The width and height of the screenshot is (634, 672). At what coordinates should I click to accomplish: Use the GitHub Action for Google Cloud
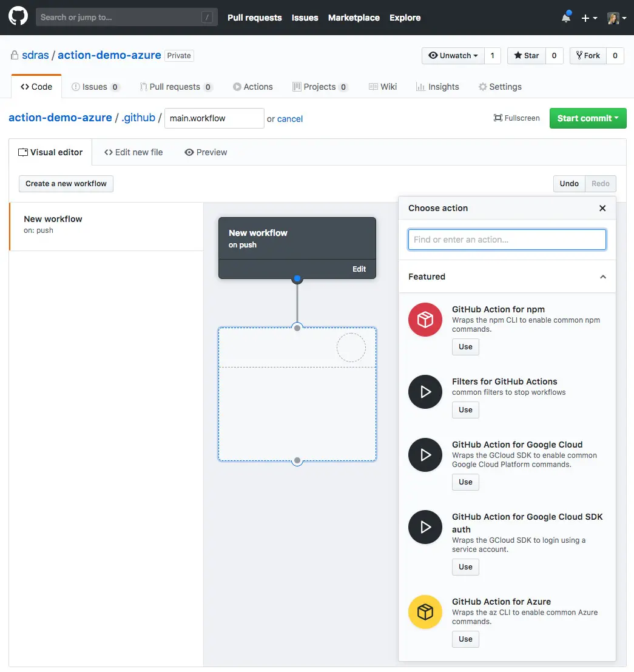coord(465,482)
